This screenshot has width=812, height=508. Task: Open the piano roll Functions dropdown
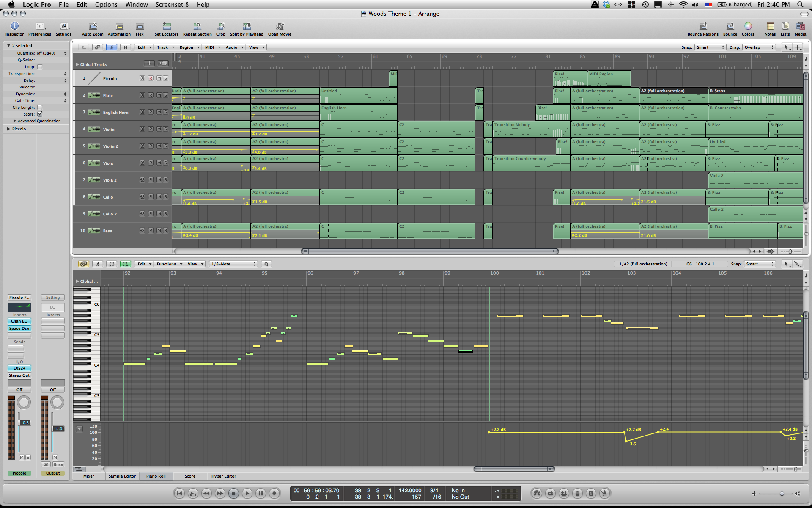click(169, 264)
